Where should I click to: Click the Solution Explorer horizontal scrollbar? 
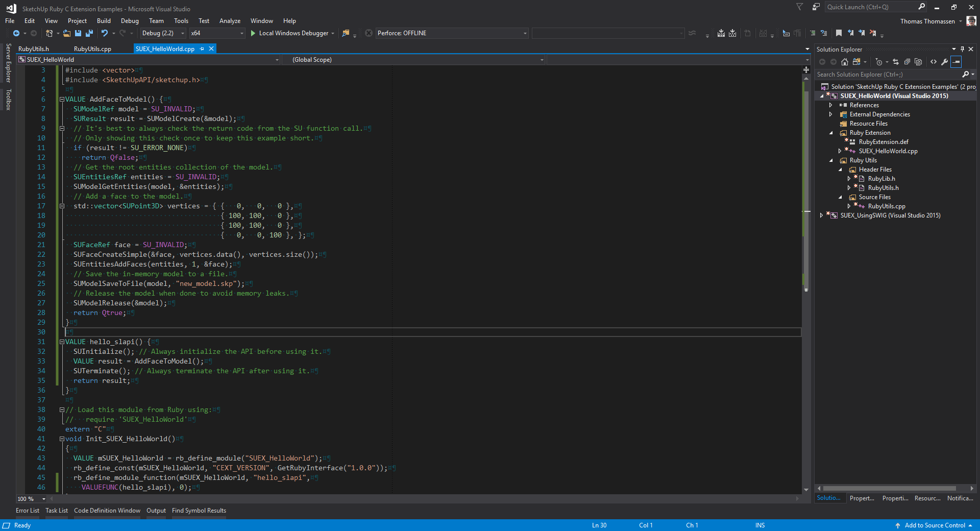889,489
